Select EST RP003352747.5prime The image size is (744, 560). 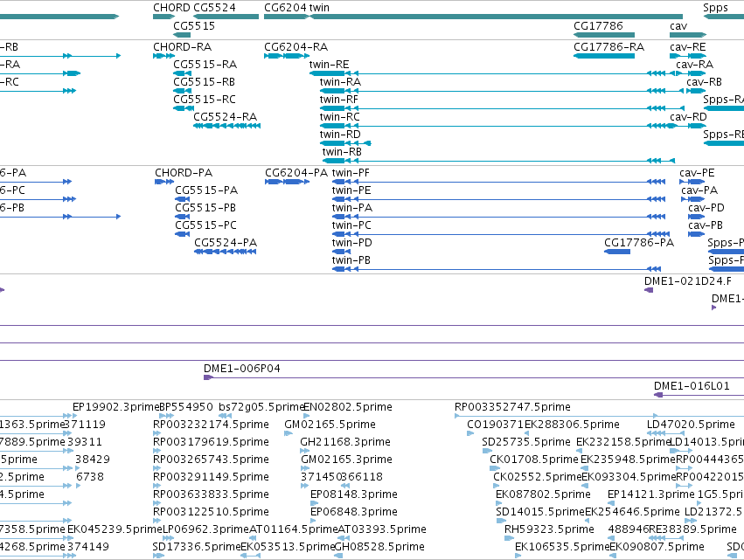click(512, 407)
